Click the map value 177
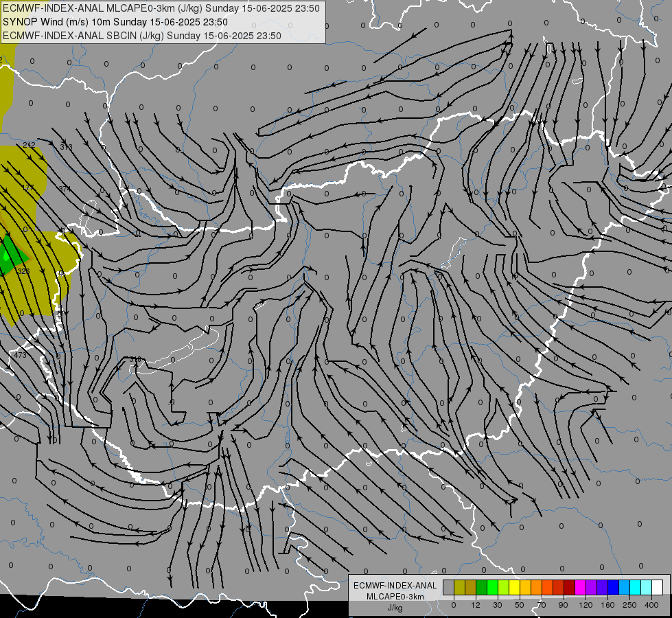 pyautogui.click(x=27, y=188)
